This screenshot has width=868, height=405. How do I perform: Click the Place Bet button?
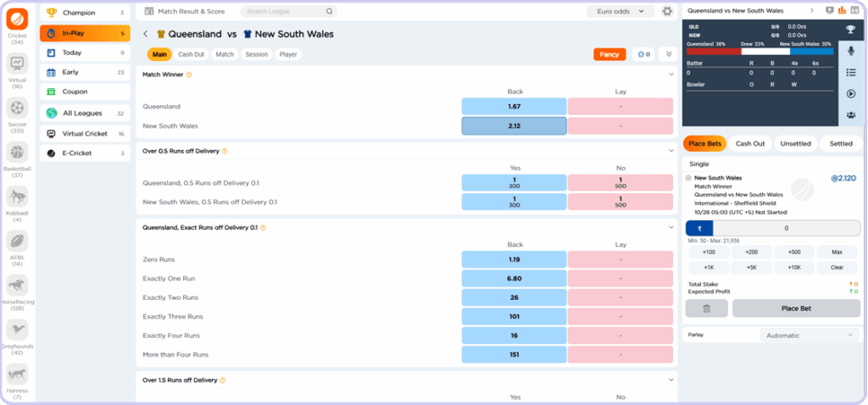click(x=794, y=308)
